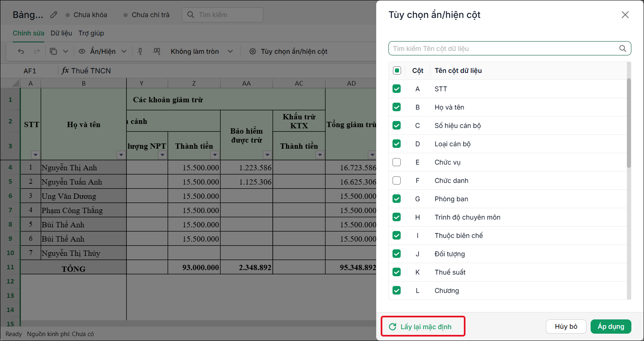Select column header Z in the spreadsheet
The height and width of the screenshot is (341, 644).
[x=194, y=83]
